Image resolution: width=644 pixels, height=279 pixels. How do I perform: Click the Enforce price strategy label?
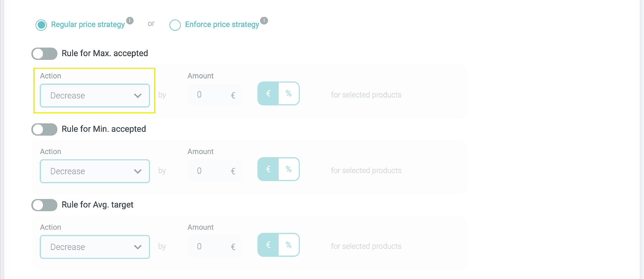pyautogui.click(x=222, y=24)
